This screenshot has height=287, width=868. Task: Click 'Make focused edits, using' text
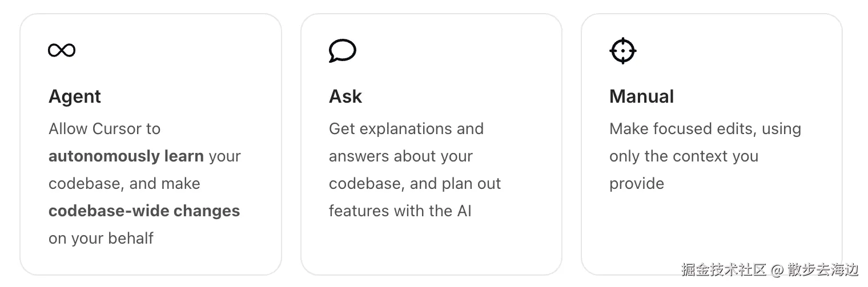705,129
